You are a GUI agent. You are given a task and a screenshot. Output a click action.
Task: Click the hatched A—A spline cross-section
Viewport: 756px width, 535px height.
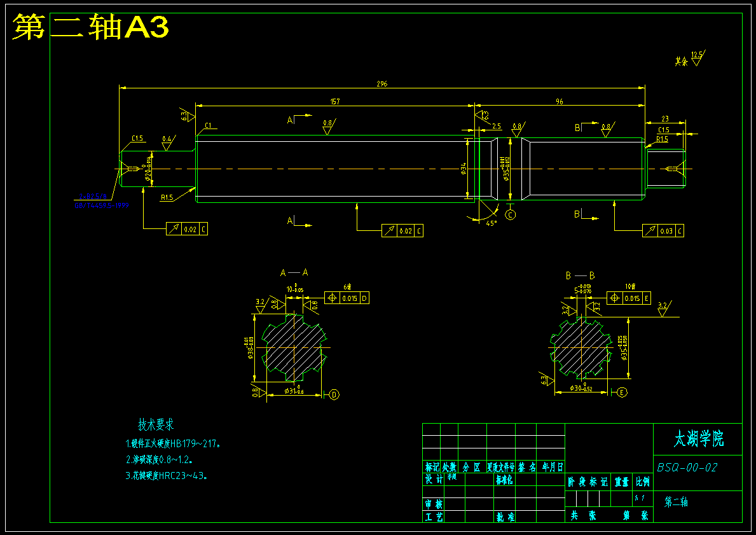294,347
